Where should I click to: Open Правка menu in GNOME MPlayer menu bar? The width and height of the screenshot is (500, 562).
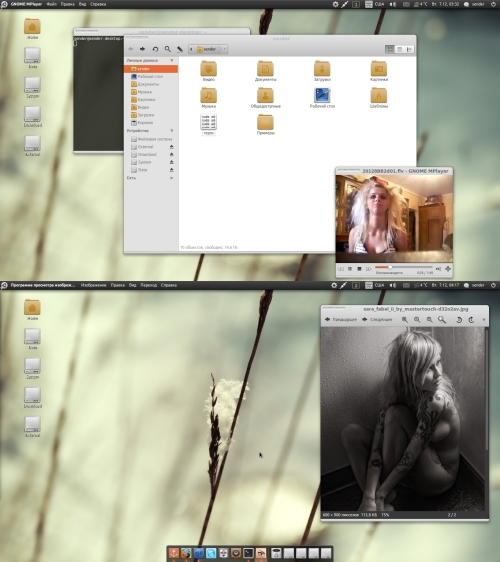(67, 4)
